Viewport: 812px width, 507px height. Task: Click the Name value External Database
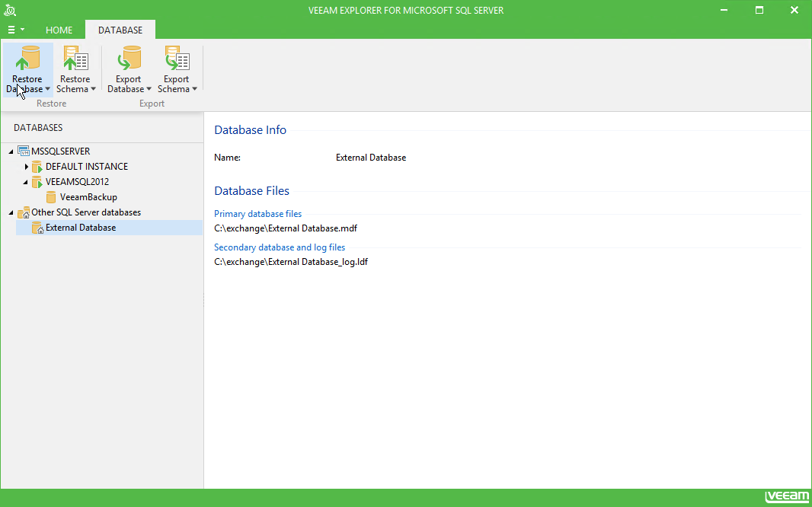(x=371, y=158)
